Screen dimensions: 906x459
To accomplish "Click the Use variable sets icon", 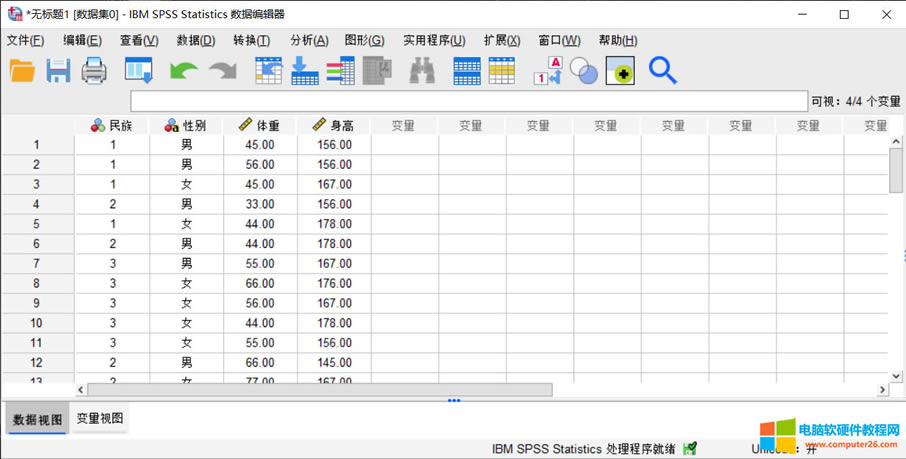I will (583, 71).
